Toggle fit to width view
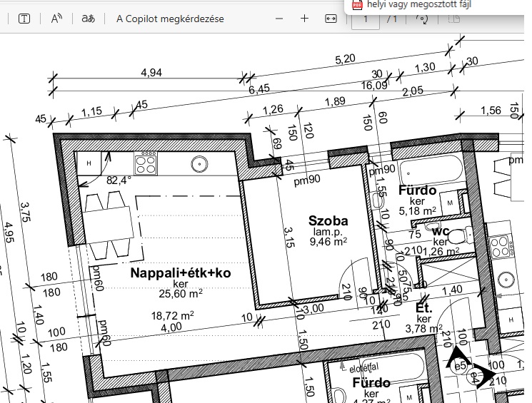Screen dimensions: 532x403 [x=331, y=19]
